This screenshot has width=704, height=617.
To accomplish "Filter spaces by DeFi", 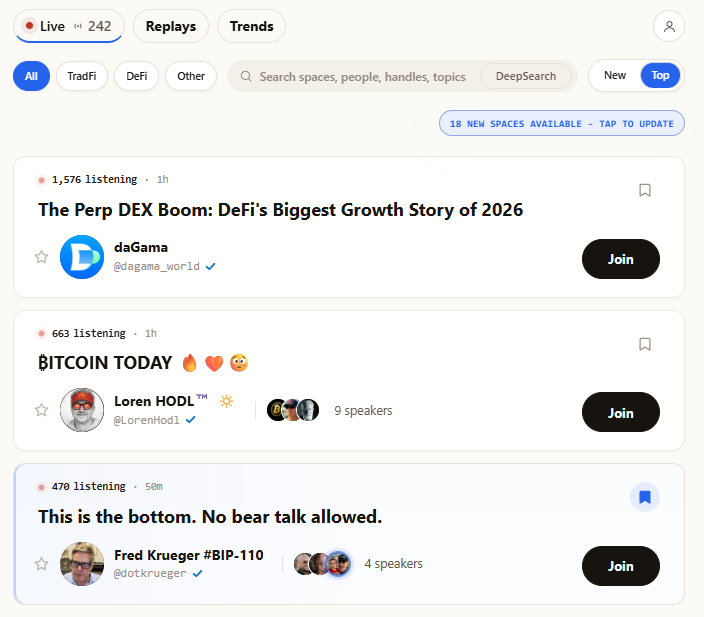I will pos(136,76).
